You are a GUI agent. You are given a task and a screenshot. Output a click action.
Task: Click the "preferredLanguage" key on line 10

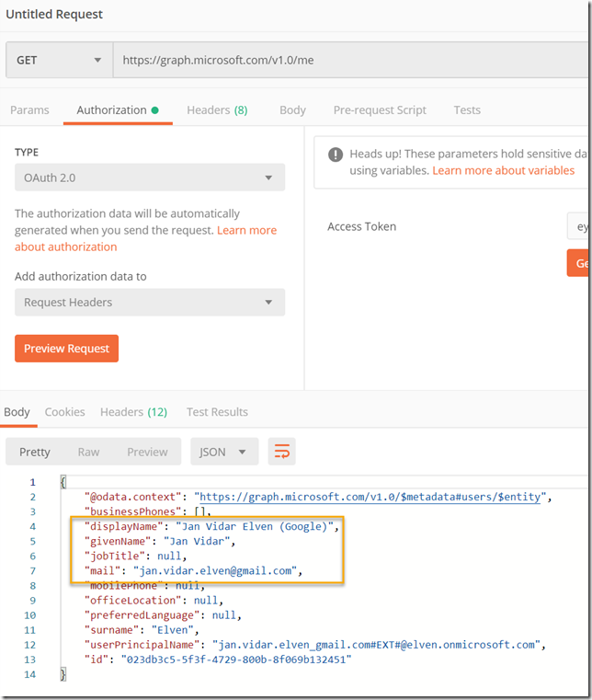tap(142, 615)
